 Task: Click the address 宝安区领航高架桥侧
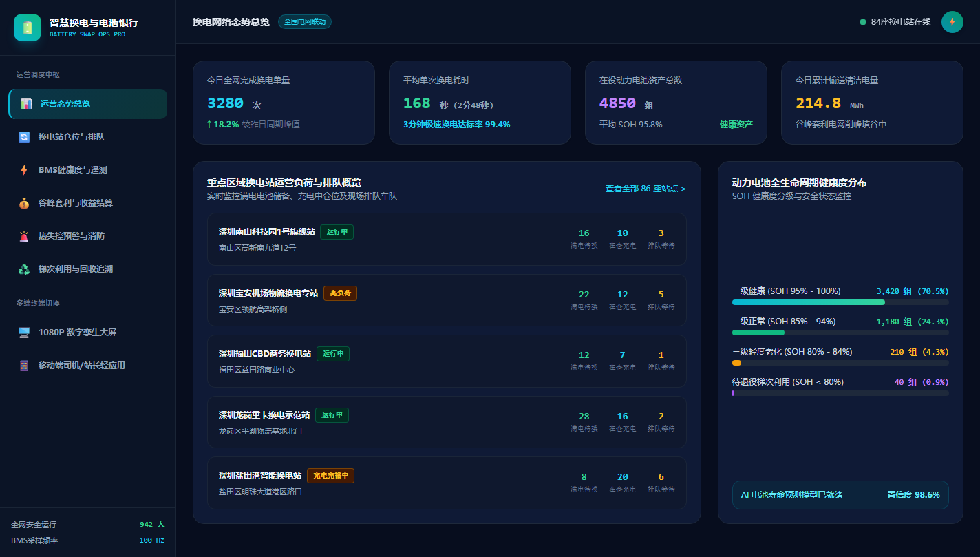coord(253,309)
